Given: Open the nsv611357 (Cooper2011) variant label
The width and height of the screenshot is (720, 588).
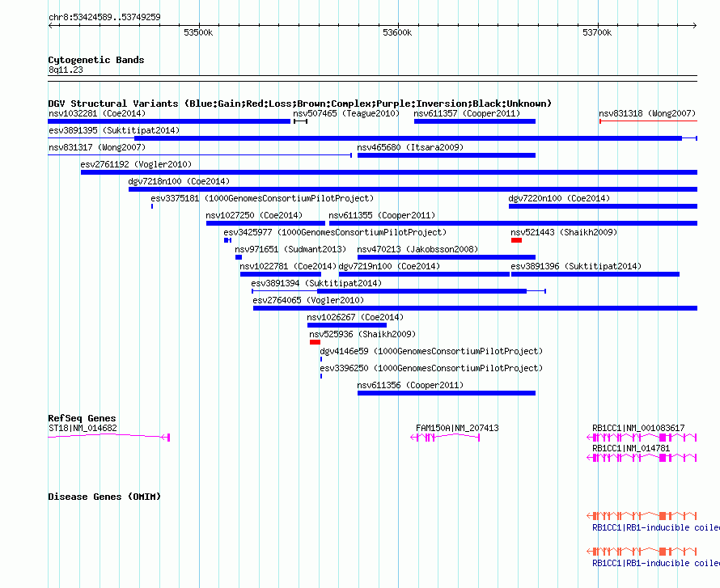Looking at the screenshot, I should (x=467, y=113).
